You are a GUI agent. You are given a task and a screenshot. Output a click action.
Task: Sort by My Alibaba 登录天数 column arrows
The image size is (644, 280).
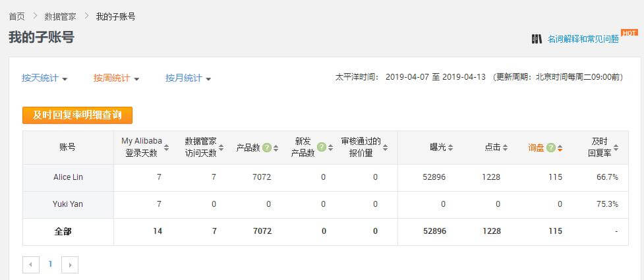[167, 148]
